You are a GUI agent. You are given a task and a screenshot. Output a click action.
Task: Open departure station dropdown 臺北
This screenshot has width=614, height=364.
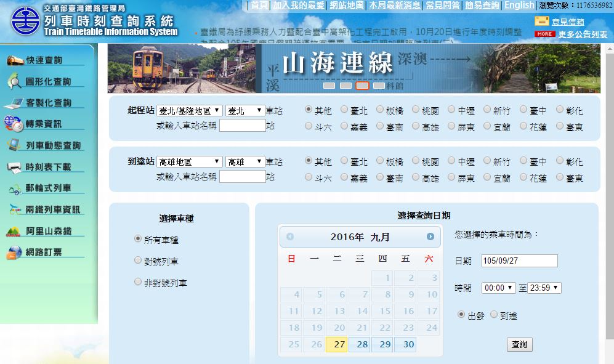click(245, 111)
